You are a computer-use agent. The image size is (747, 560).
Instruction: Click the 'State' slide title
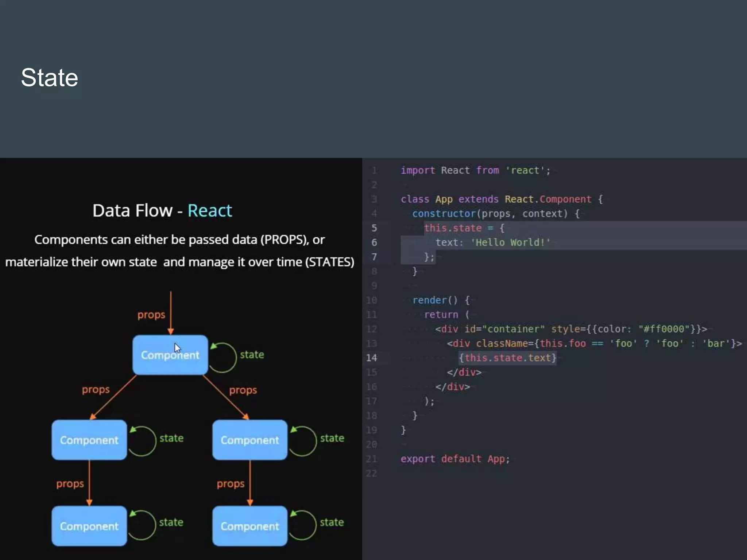point(49,78)
